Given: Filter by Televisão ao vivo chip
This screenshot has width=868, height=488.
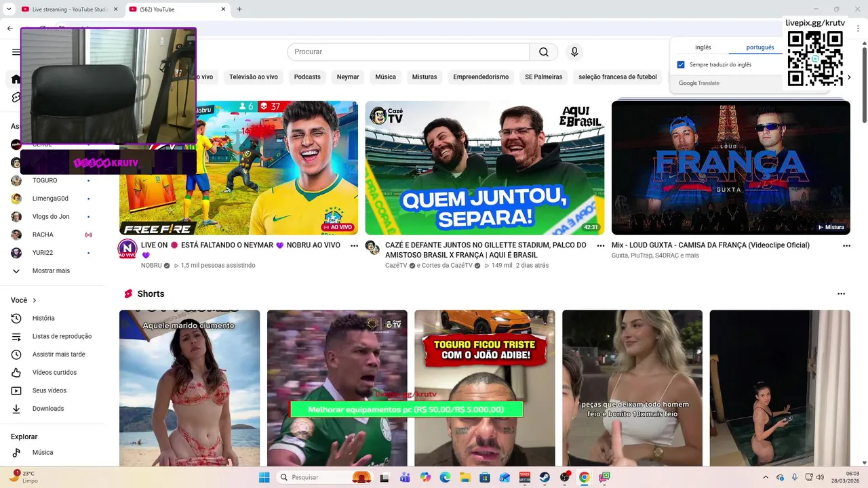Looking at the screenshot, I should [x=254, y=77].
